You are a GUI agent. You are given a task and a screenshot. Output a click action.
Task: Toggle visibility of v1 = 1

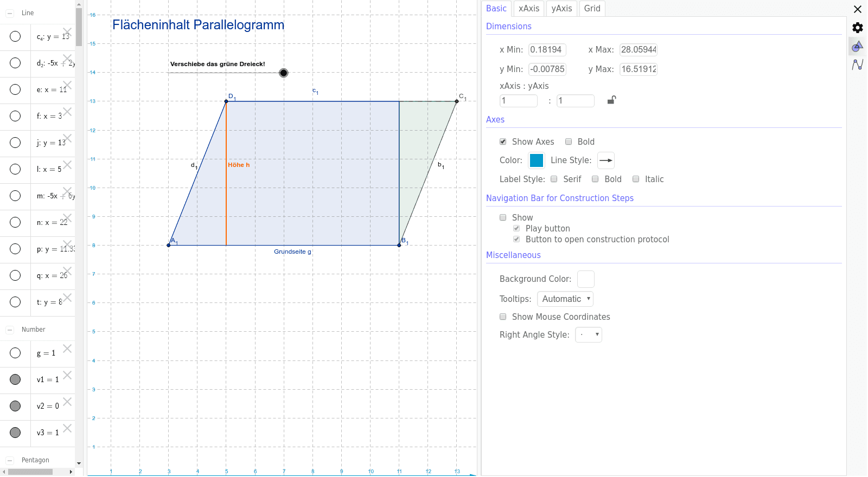(x=15, y=379)
